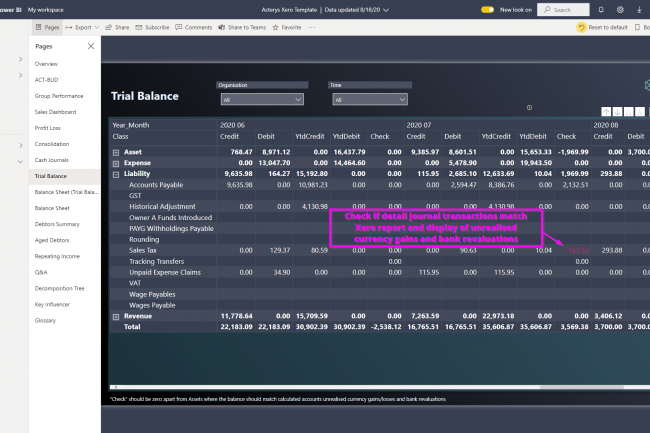
Task: Click Tracking Transfers row label
Action: point(156,261)
